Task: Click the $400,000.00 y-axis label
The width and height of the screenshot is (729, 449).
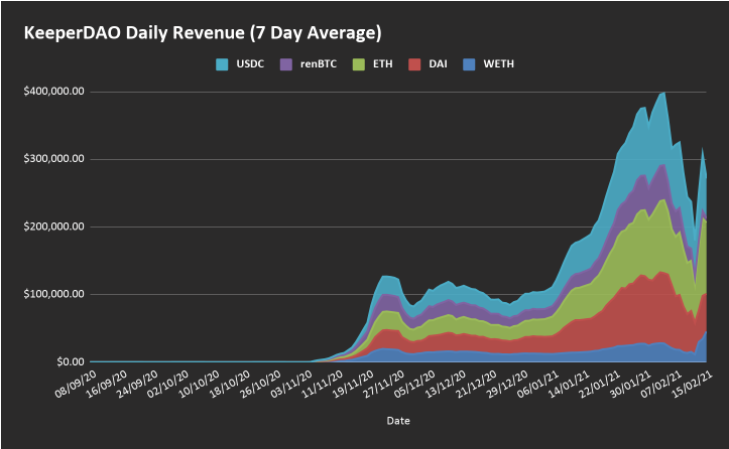Action: (54, 91)
